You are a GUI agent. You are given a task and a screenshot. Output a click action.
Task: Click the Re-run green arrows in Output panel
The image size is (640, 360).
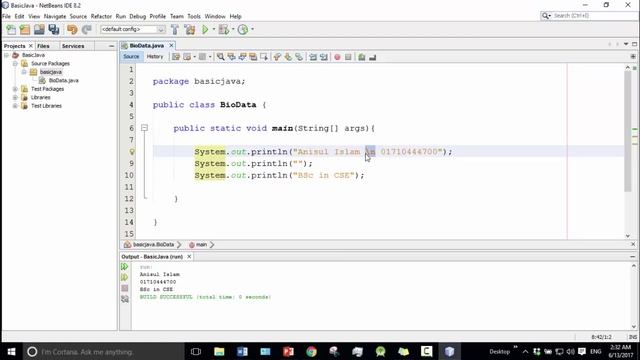click(124, 267)
